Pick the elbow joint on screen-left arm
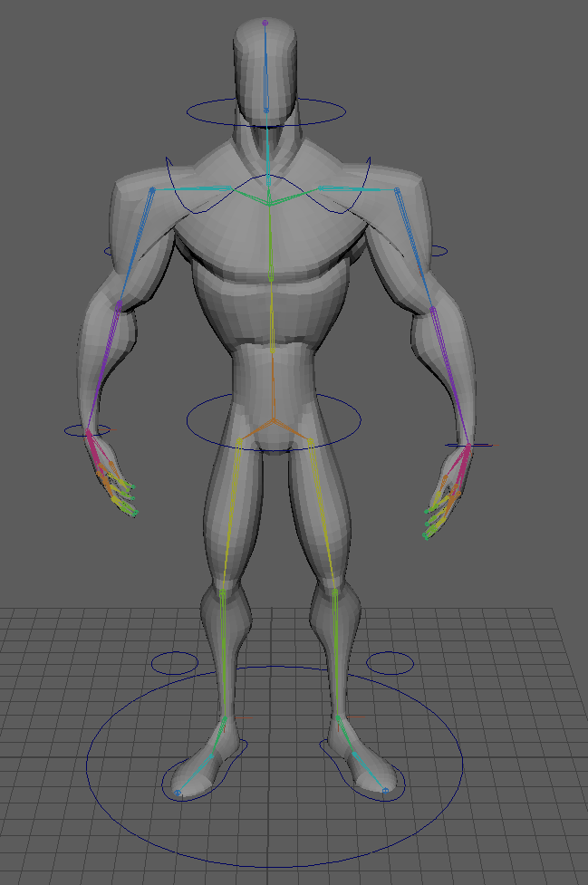 click(x=120, y=304)
